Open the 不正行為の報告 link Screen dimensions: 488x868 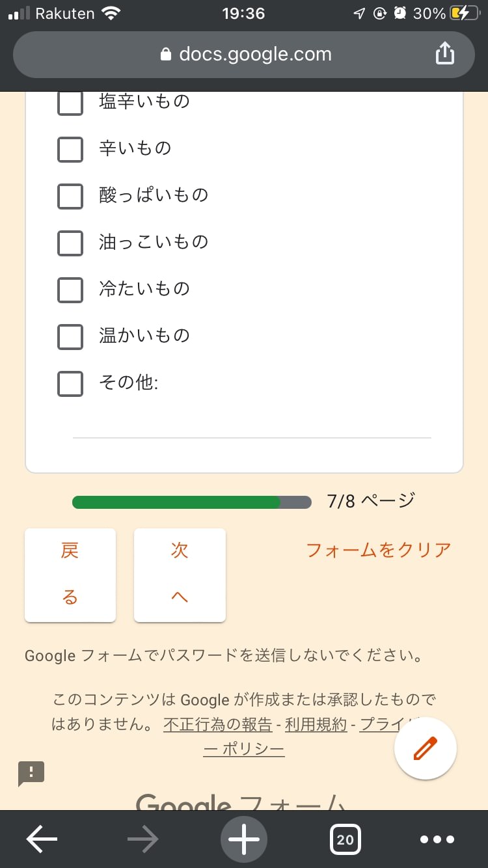[217, 724]
